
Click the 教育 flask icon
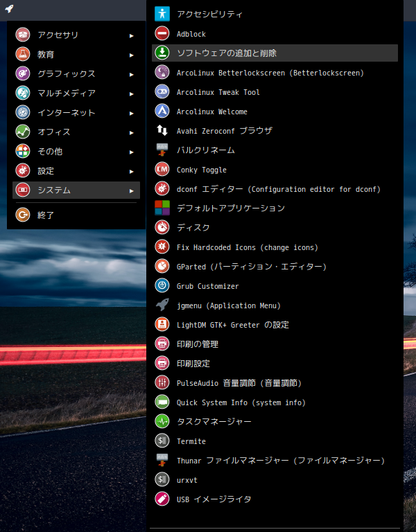pos(23,54)
